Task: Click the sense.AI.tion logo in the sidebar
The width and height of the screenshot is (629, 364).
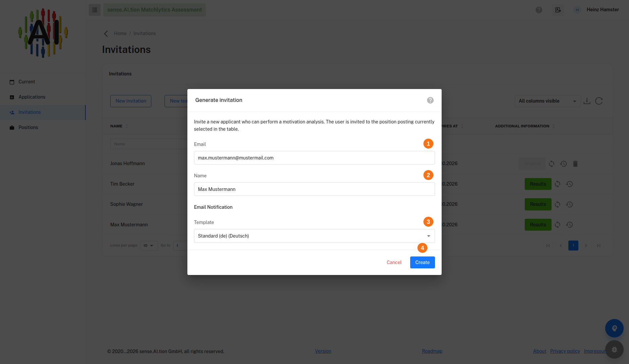Action: (x=43, y=33)
